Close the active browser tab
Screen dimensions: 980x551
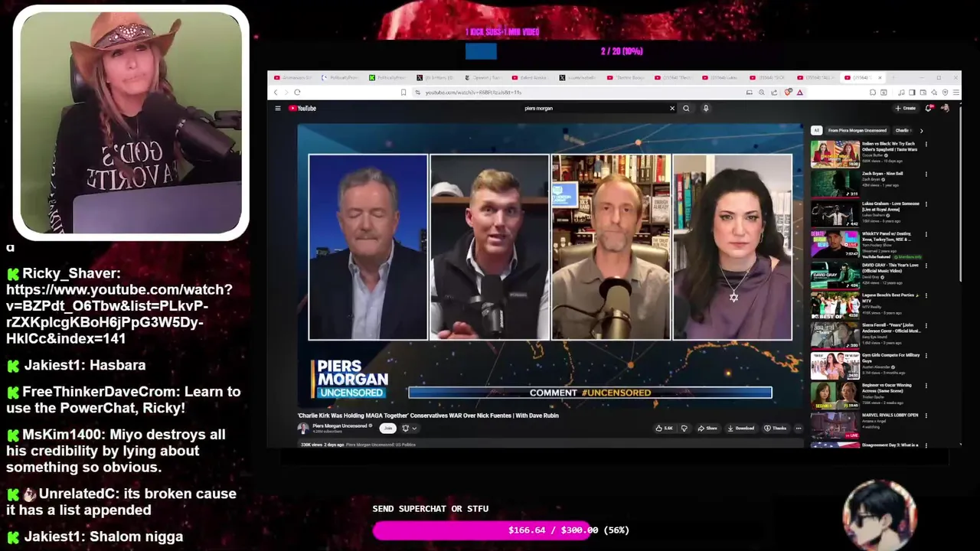[880, 77]
